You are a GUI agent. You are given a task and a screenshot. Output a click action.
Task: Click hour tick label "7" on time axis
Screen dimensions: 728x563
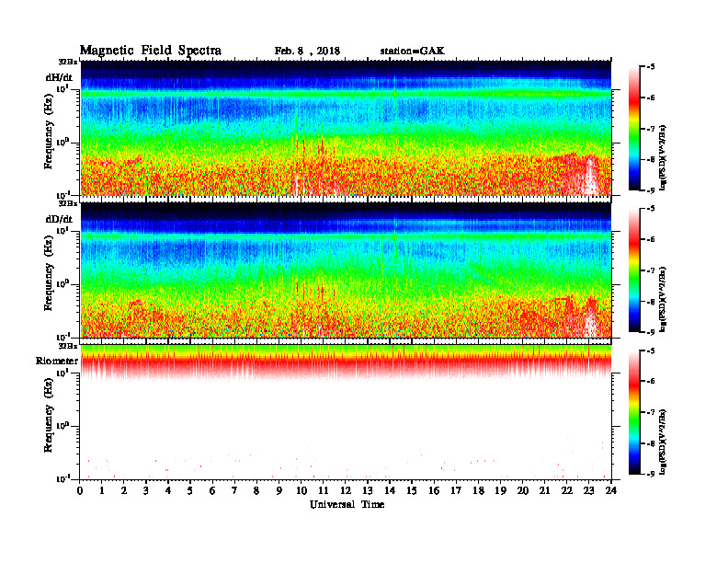234,491
